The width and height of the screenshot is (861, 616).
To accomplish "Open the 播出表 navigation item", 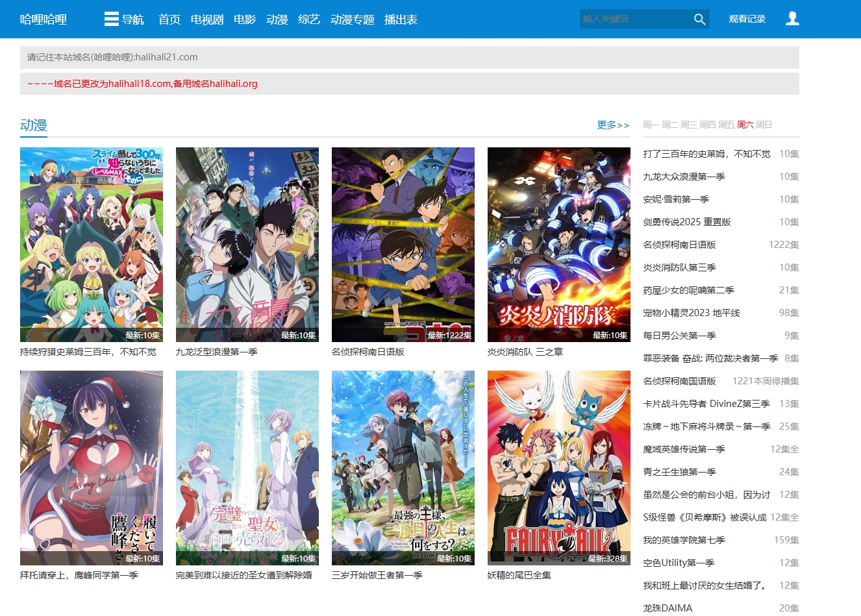I will [x=401, y=19].
